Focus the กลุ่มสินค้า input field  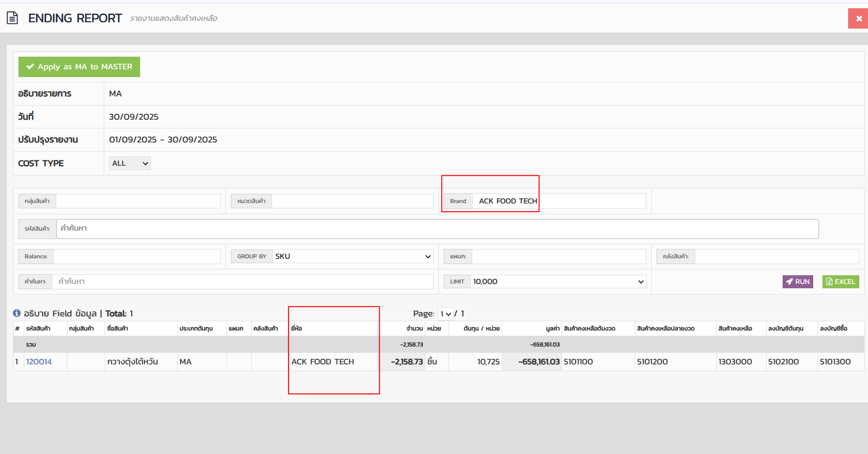[x=138, y=201]
